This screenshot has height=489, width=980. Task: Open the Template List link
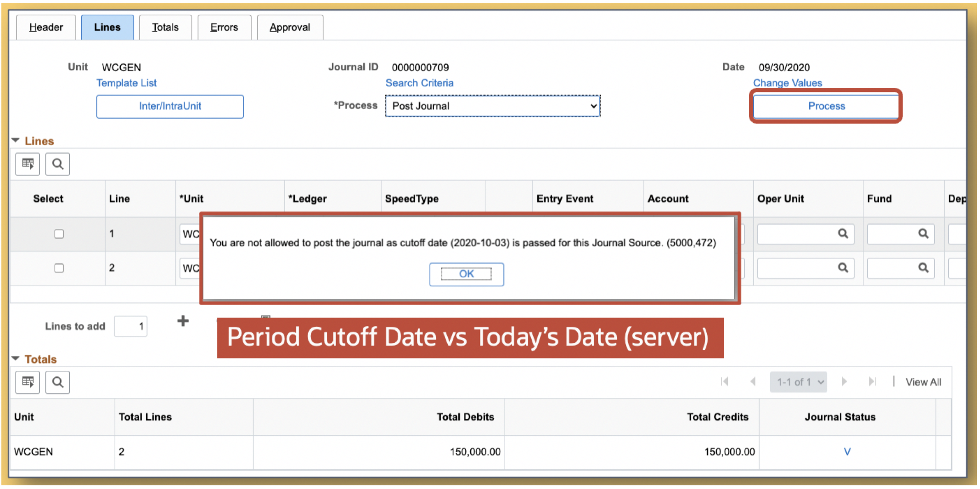point(126,83)
